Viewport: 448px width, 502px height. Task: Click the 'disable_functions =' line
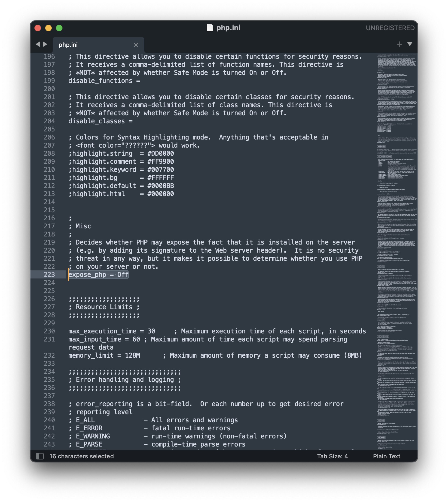tap(104, 81)
